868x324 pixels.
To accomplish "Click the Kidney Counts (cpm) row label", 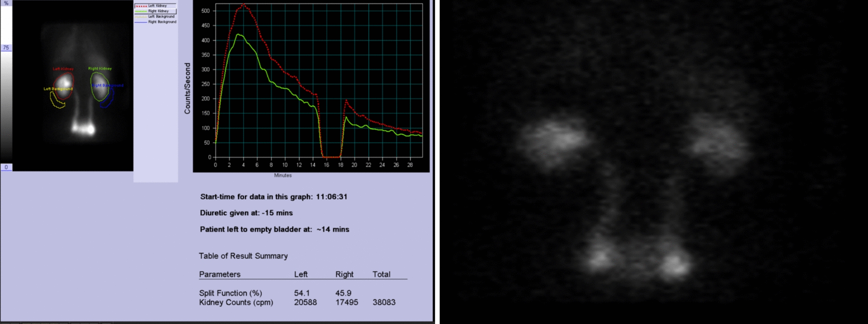I will [x=236, y=303].
